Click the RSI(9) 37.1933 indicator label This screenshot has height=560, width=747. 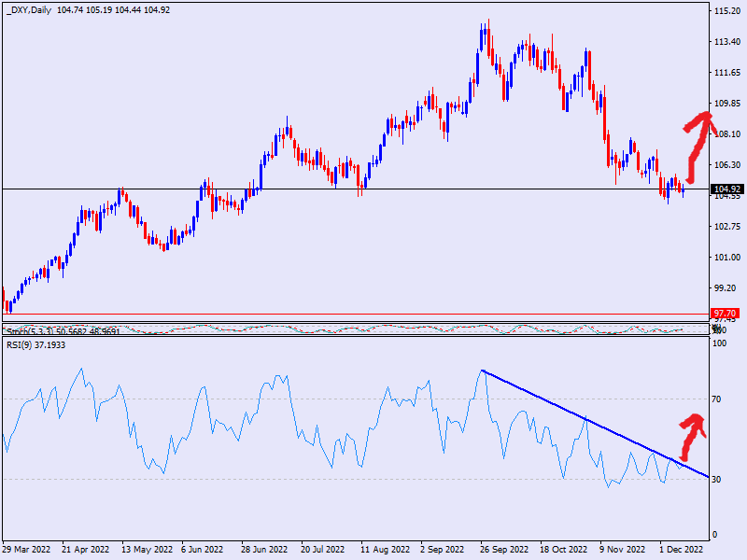click(35, 344)
